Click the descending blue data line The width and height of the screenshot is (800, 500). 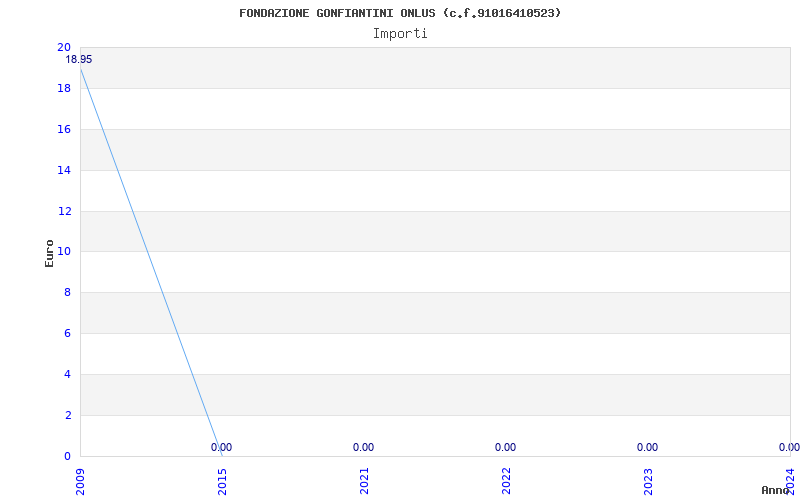[x=151, y=262]
